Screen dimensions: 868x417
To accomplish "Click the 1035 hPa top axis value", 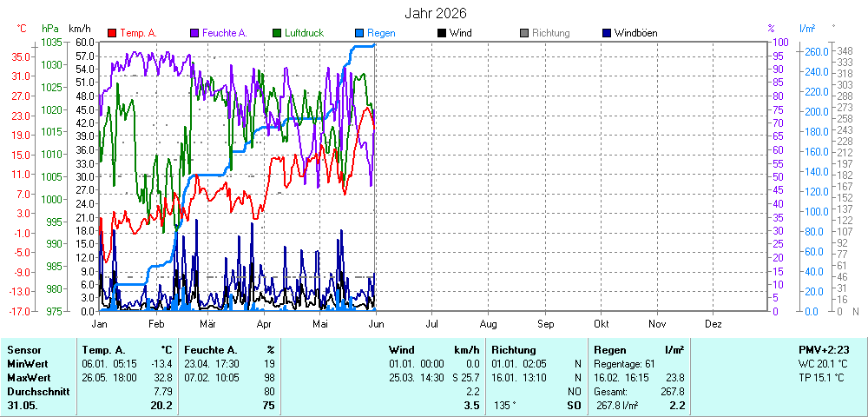I will click(x=51, y=42).
